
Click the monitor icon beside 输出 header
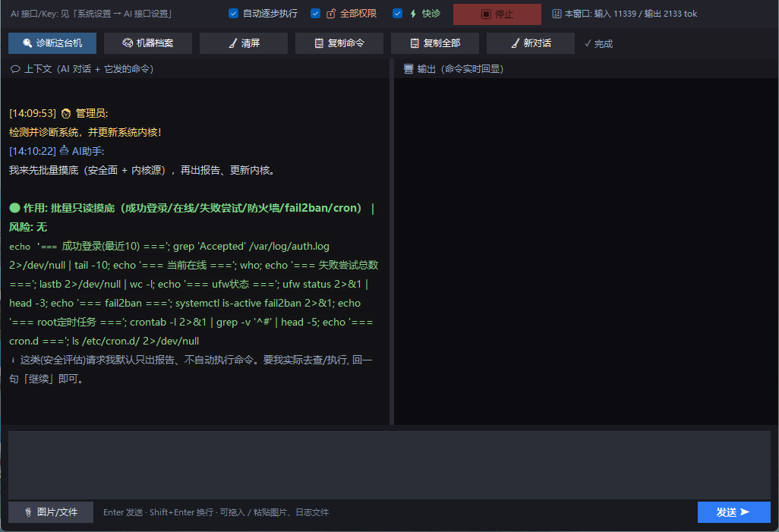tap(408, 69)
